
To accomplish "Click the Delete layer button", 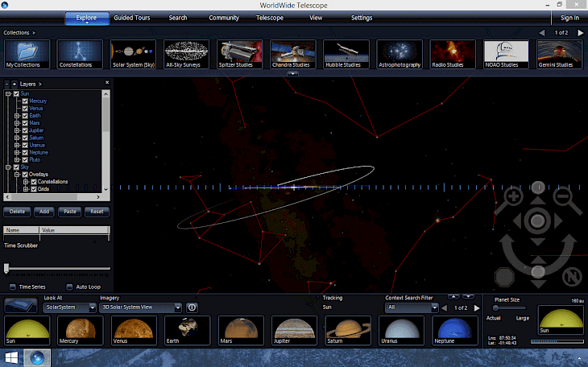I will pyautogui.click(x=17, y=212).
